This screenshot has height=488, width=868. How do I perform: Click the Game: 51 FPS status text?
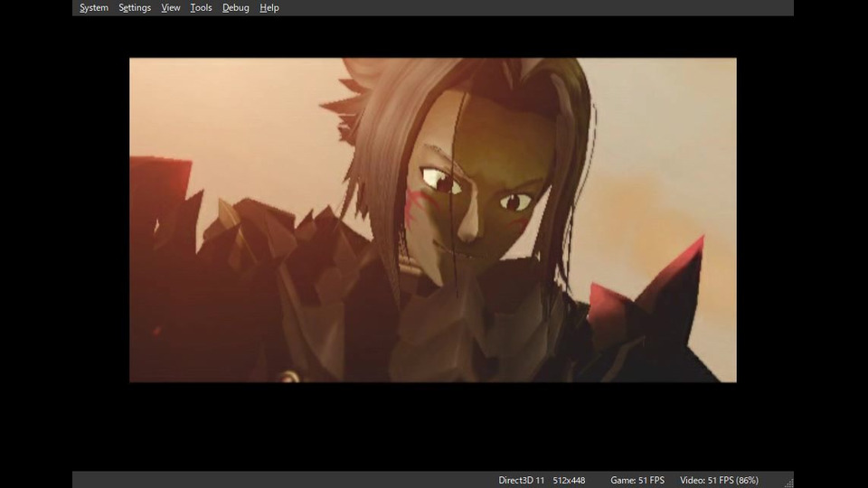637,480
